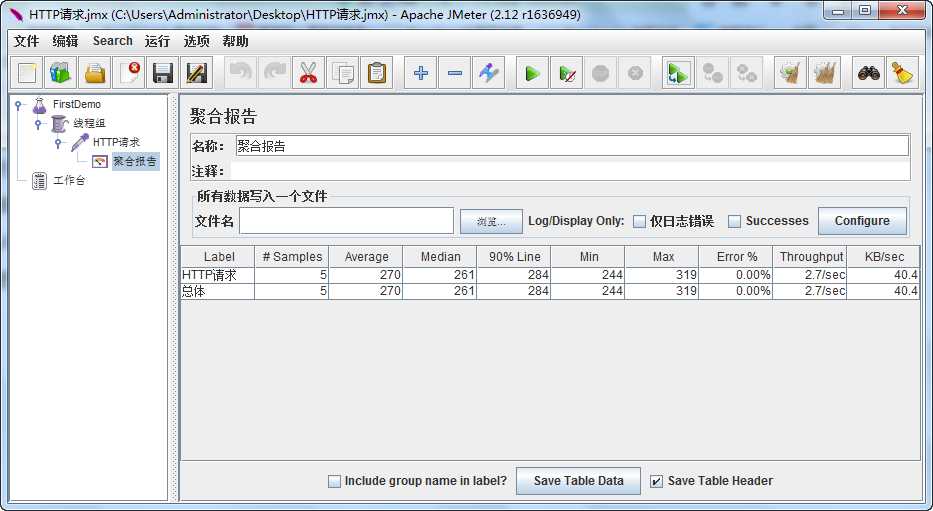This screenshot has height=511, width=933.
Task: Click the Save Table Data button
Action: 578,481
